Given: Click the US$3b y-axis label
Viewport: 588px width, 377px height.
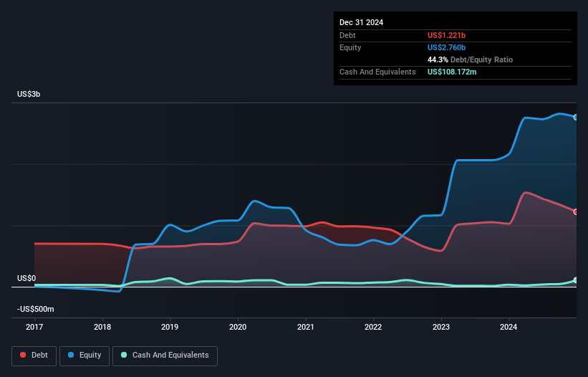Looking at the screenshot, I should coord(29,94).
